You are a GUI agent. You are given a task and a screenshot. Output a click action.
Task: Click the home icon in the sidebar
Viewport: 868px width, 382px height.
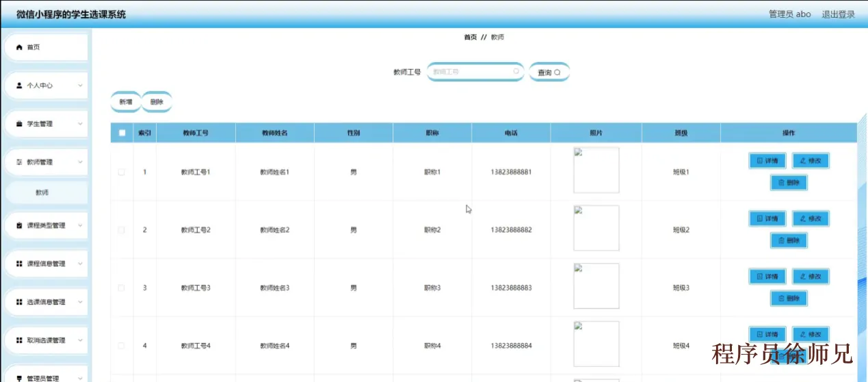coord(19,47)
